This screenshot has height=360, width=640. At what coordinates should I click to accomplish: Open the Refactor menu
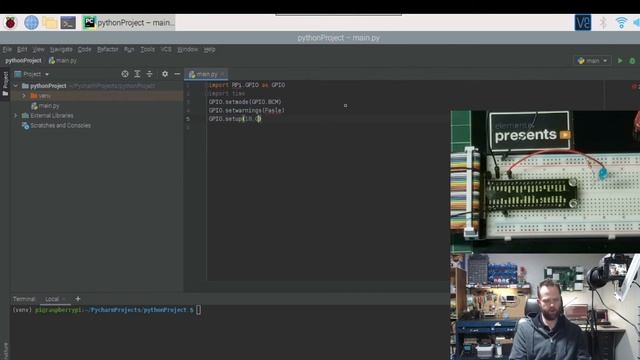[108, 49]
